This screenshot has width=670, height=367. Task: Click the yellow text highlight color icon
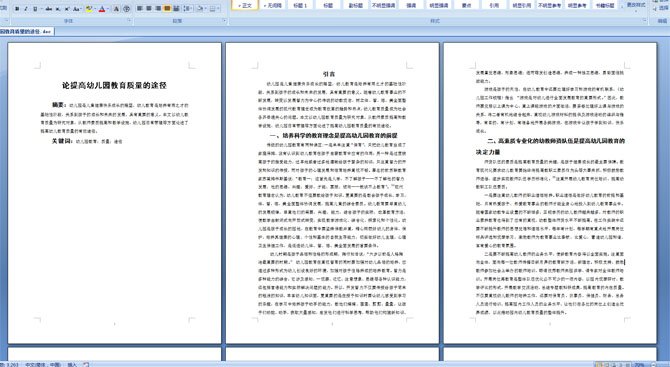[x=89, y=9]
